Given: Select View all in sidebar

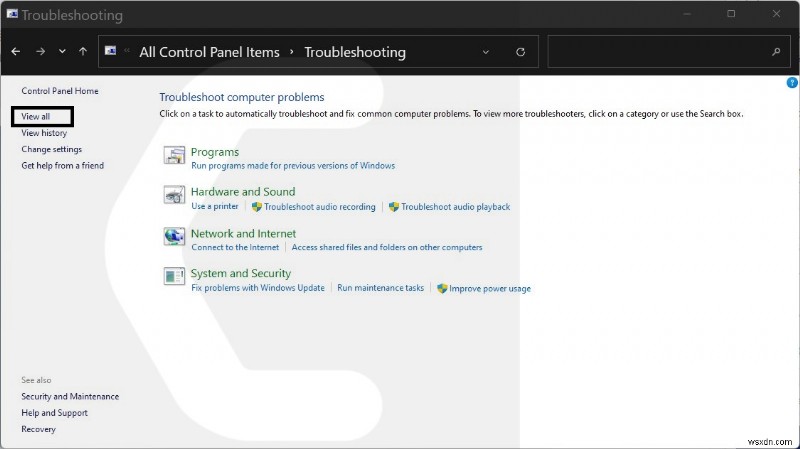Looking at the screenshot, I should click(36, 116).
